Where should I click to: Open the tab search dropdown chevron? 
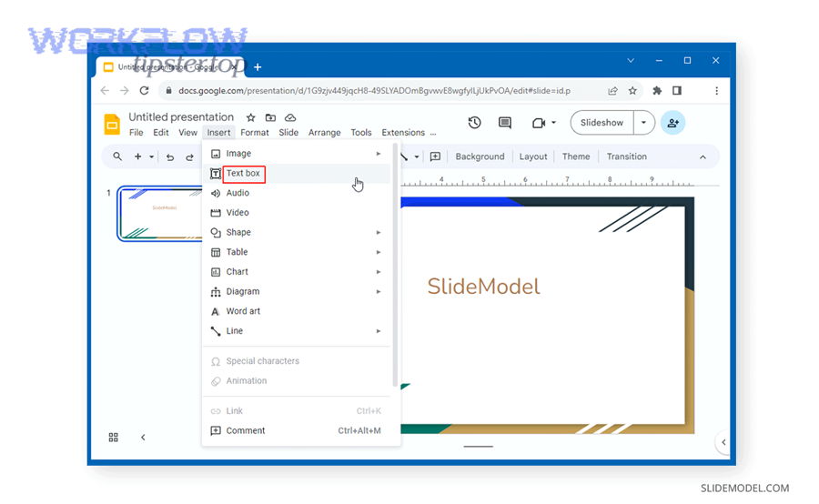click(x=631, y=61)
